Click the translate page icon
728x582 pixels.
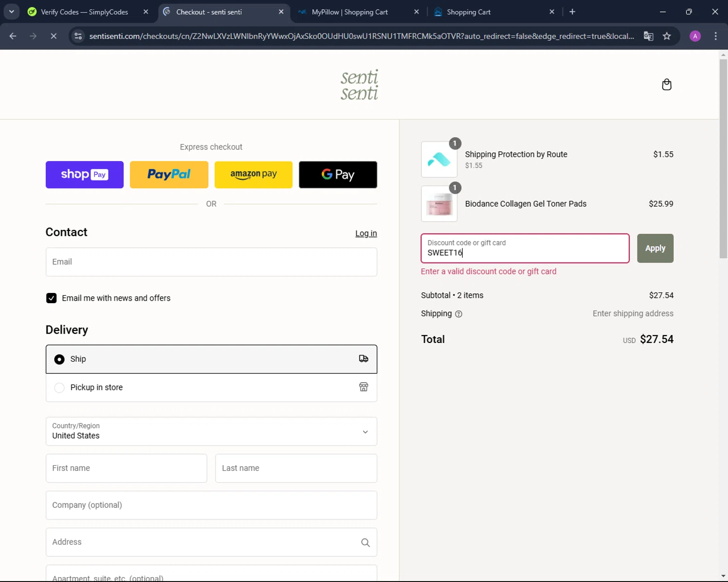coord(648,36)
